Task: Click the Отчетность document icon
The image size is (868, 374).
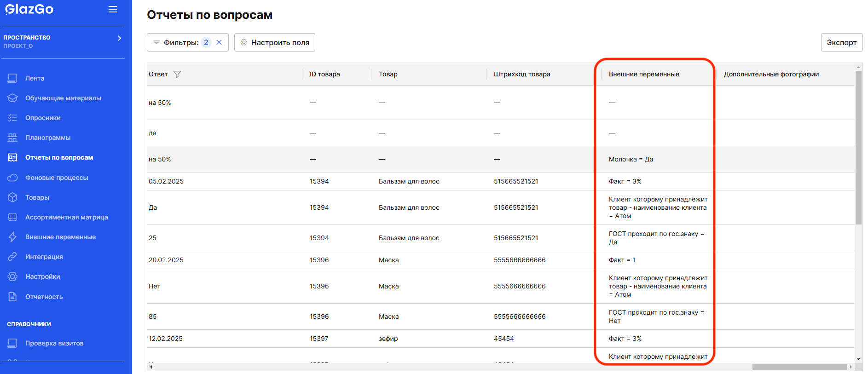Action: pos(12,297)
